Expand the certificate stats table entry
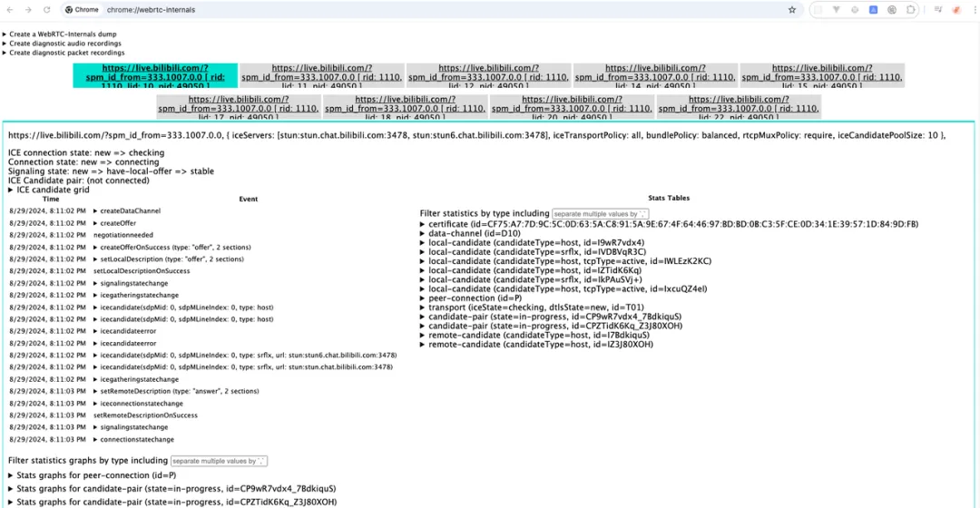 tap(669, 224)
